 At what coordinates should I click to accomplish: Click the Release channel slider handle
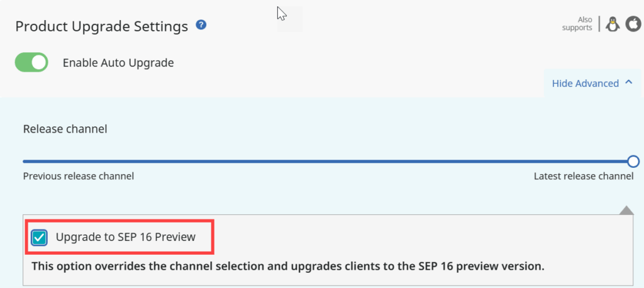[633, 162]
